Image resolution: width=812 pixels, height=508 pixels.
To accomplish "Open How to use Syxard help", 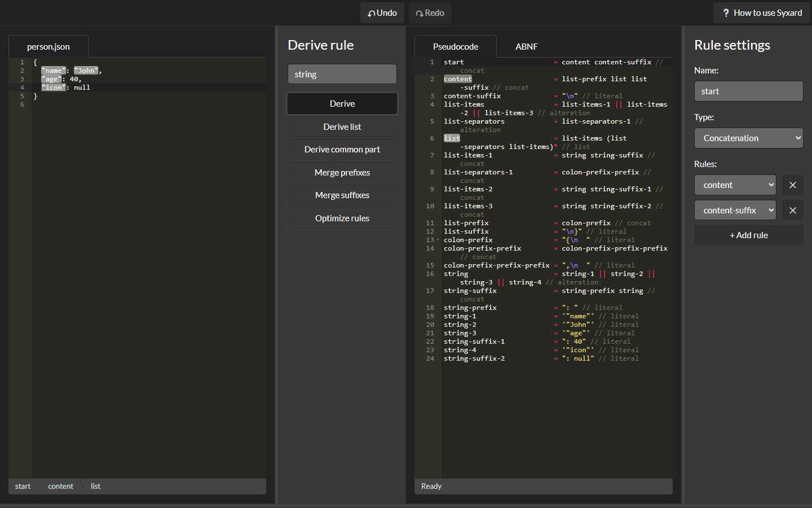I will (761, 13).
